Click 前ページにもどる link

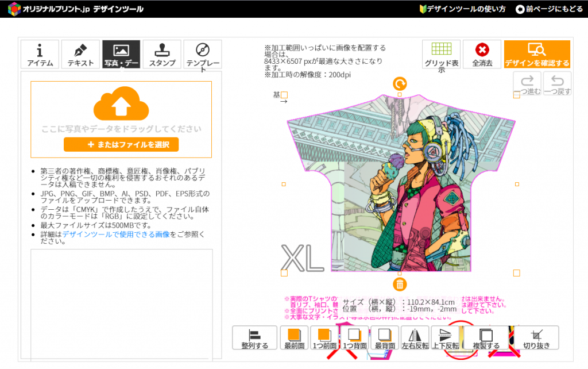click(x=550, y=9)
